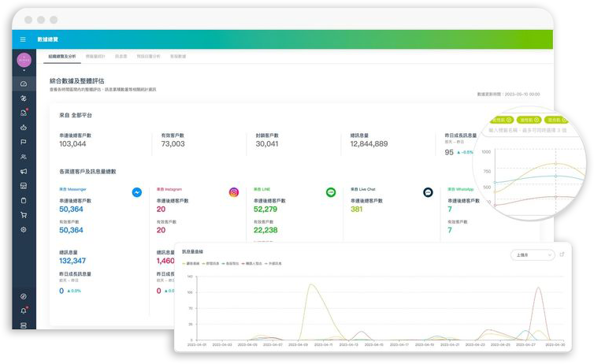Click the total messages value 12,844,889
The image size is (594, 364).
(369, 144)
